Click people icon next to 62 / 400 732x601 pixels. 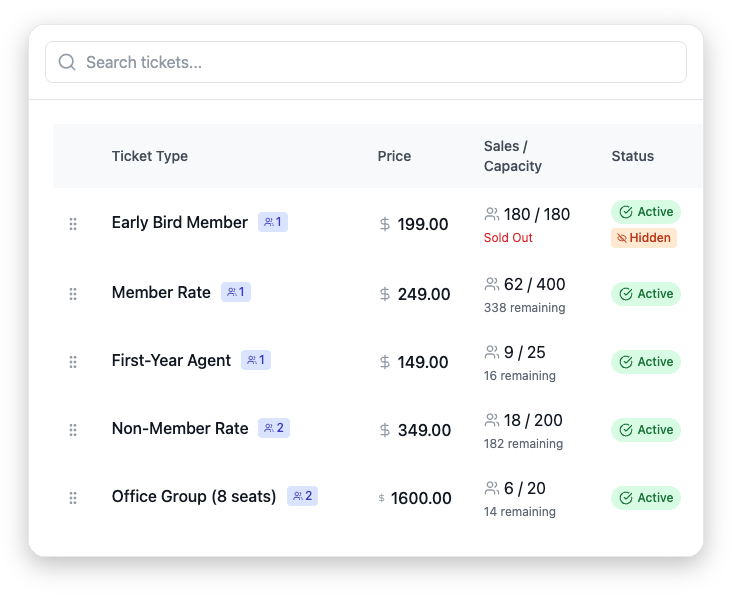click(492, 284)
